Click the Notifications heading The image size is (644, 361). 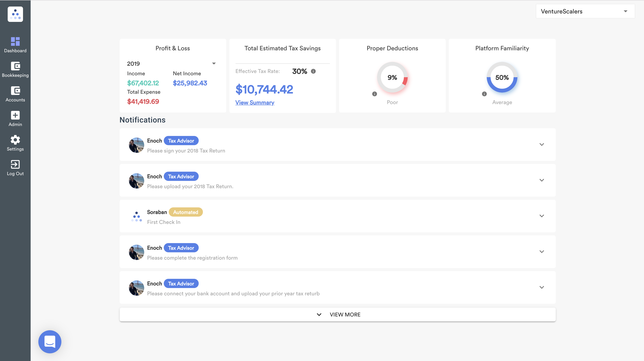(142, 120)
